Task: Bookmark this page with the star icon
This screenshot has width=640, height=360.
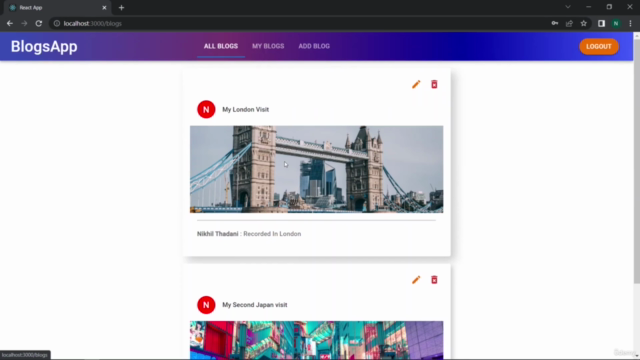Action: pyautogui.click(x=584, y=24)
